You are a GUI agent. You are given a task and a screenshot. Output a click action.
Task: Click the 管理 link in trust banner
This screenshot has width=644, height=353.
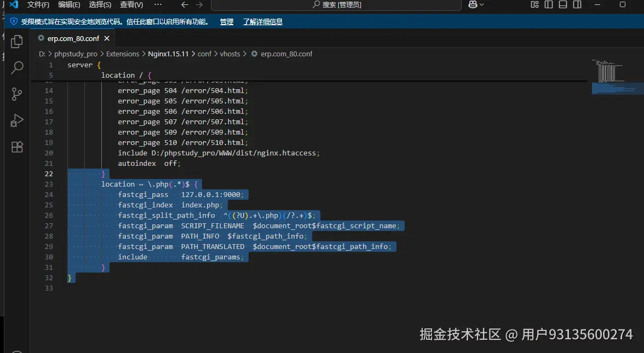coord(226,22)
